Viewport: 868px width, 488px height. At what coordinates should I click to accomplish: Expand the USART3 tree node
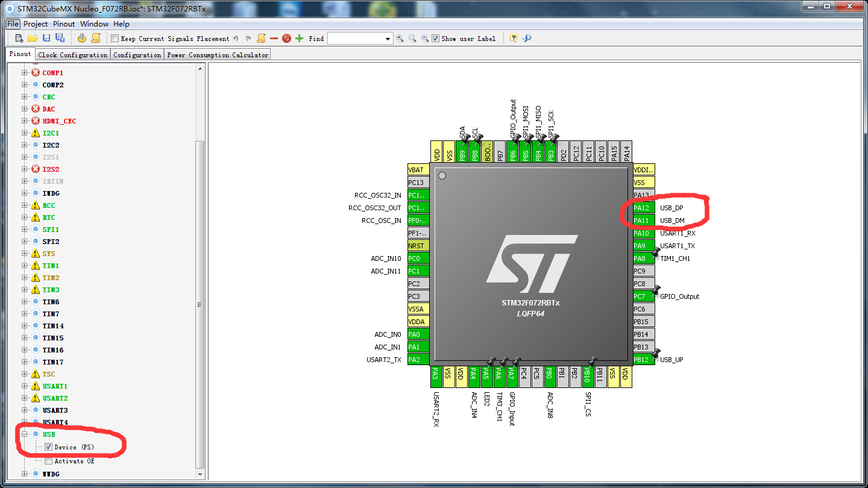pyautogui.click(x=25, y=410)
